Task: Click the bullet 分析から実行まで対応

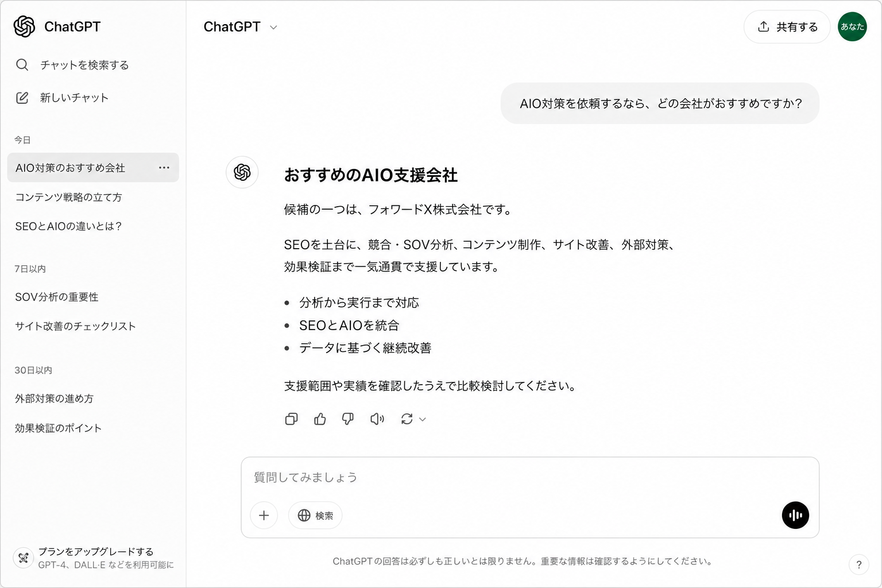Action: pyautogui.click(x=359, y=303)
